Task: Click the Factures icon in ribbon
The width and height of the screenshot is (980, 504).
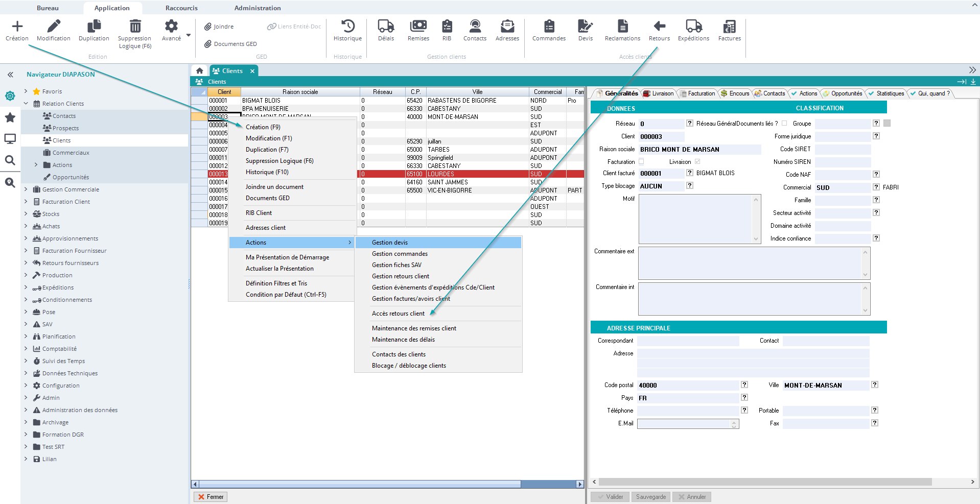Action: pyautogui.click(x=729, y=27)
